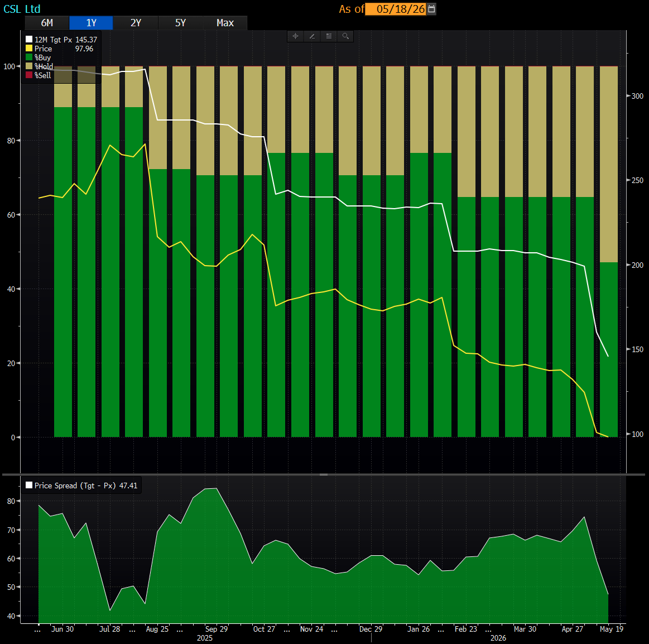Click the 300 mark on right price axis
Viewport: 649px width, 644px height.
638,96
